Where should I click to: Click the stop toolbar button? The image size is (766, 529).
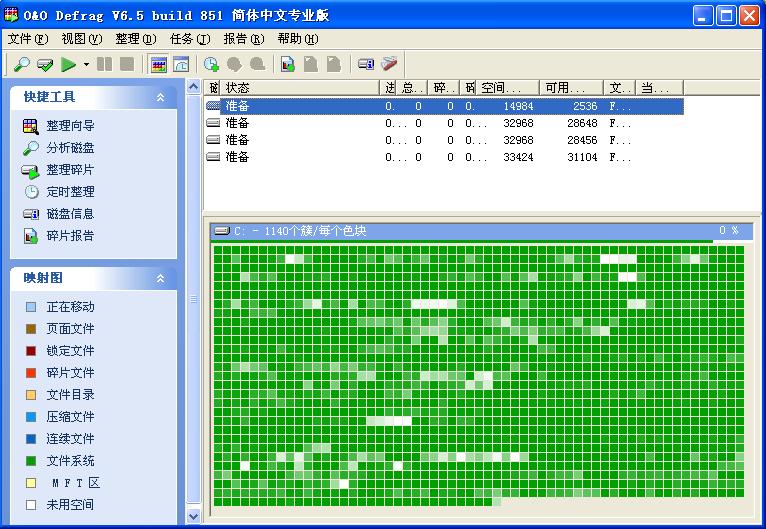[127, 64]
